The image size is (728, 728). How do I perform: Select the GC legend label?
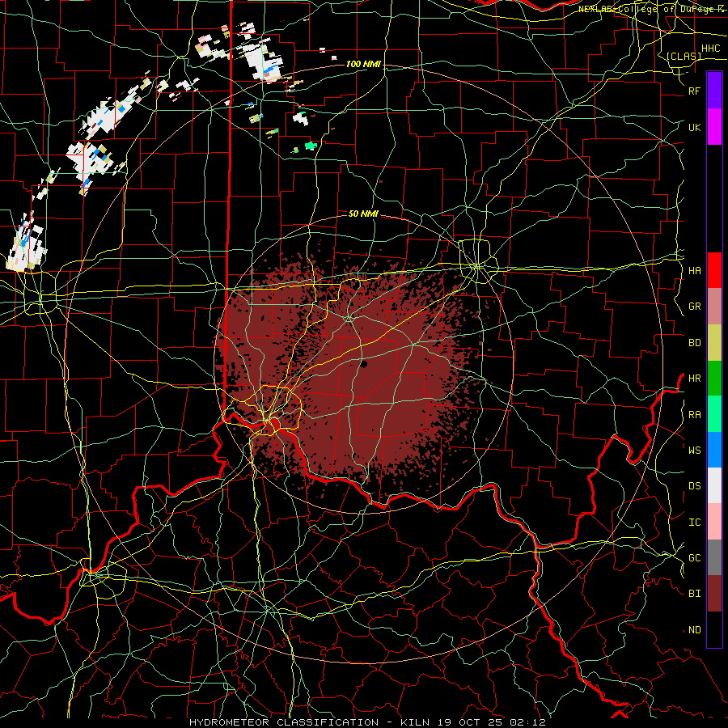[x=695, y=557]
